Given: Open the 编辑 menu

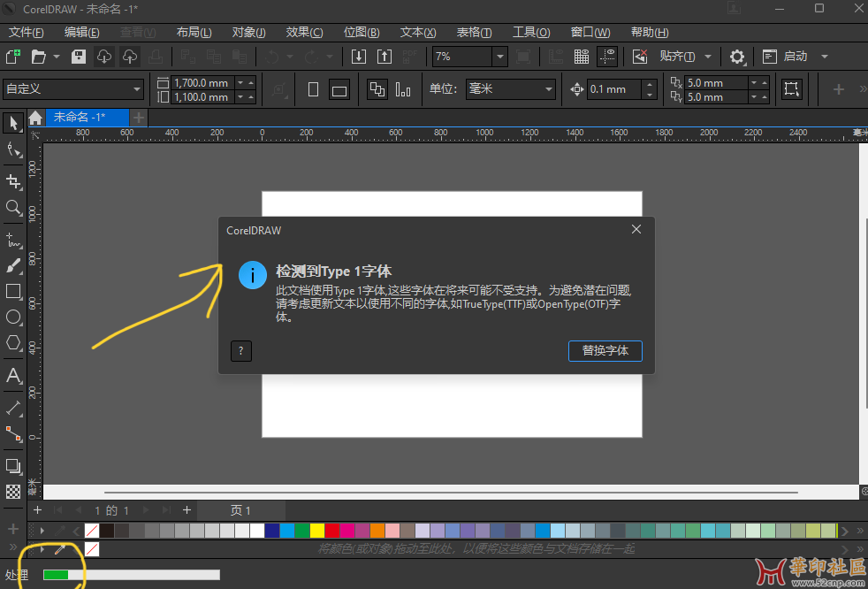Looking at the screenshot, I should coord(82,32).
